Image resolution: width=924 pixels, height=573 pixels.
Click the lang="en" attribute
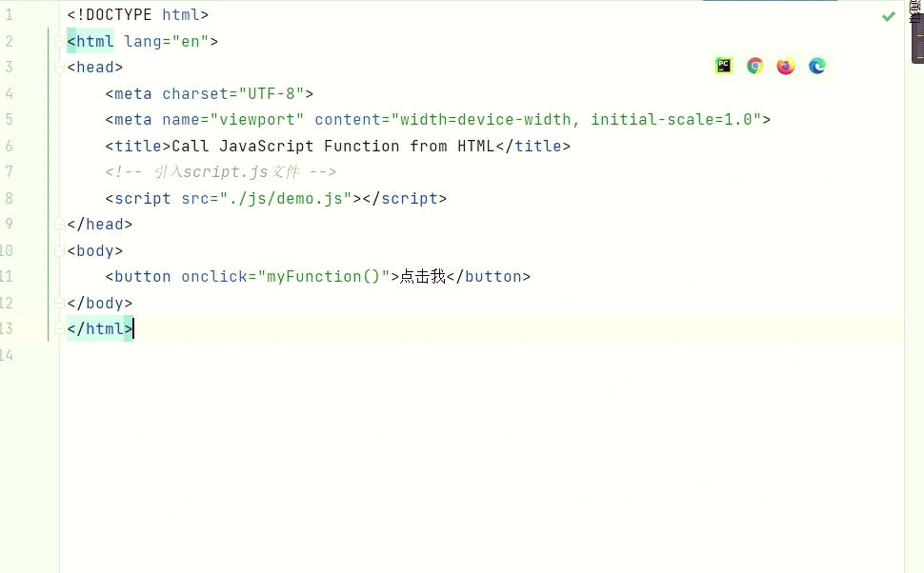(166, 41)
